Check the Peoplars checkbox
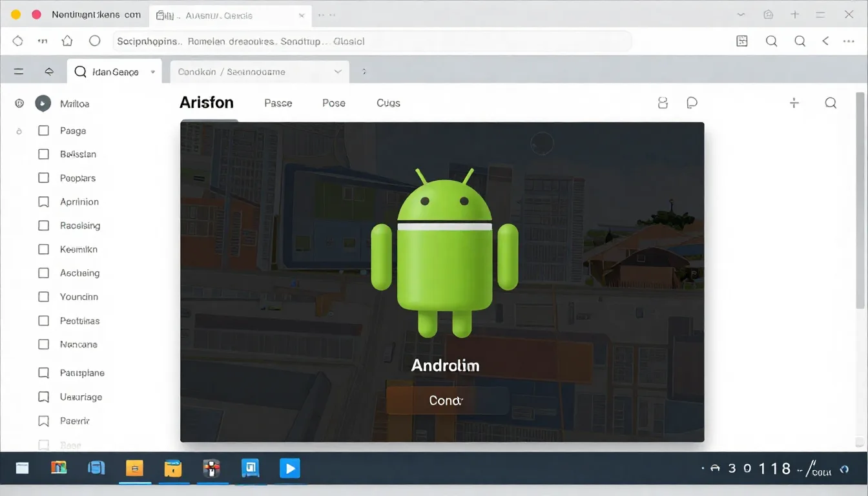The image size is (868, 496). (x=44, y=178)
